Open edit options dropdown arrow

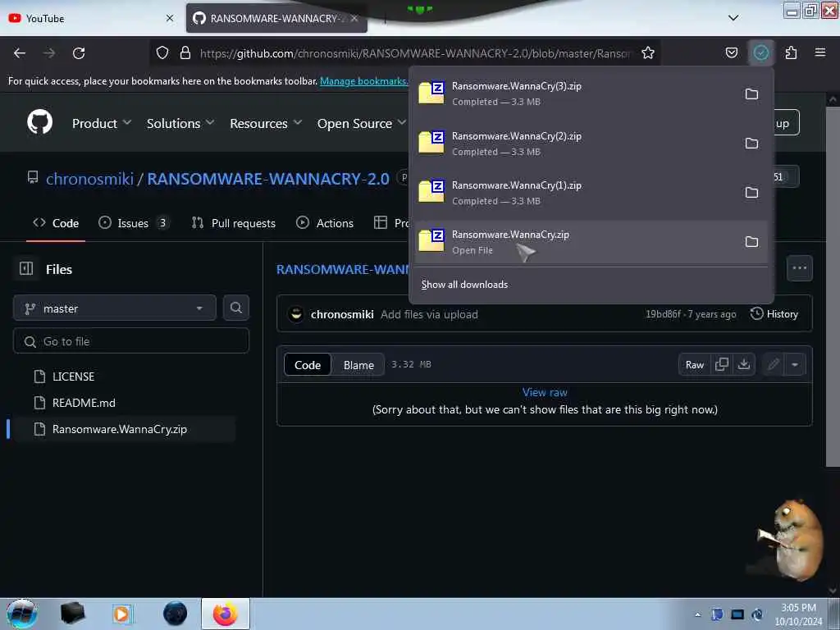click(795, 365)
